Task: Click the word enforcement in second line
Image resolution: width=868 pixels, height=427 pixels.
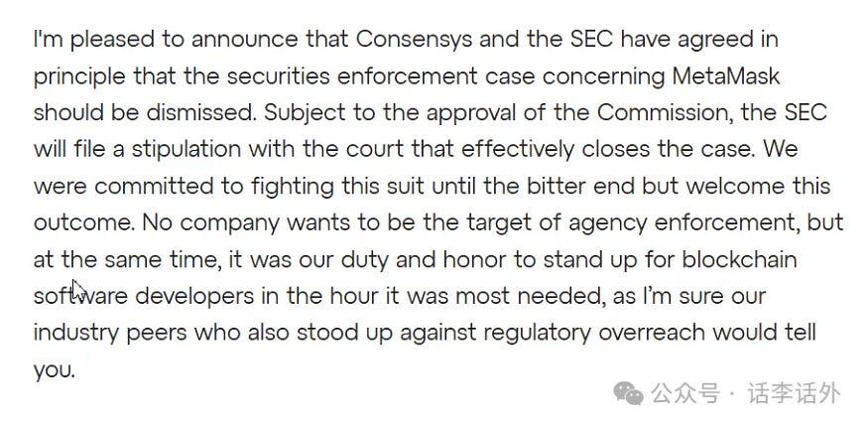Action: tap(407, 75)
